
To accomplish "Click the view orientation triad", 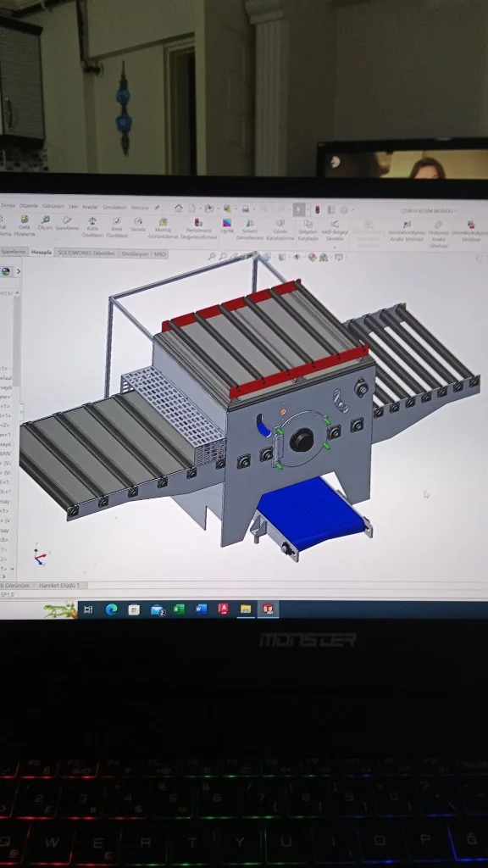I will click(41, 556).
